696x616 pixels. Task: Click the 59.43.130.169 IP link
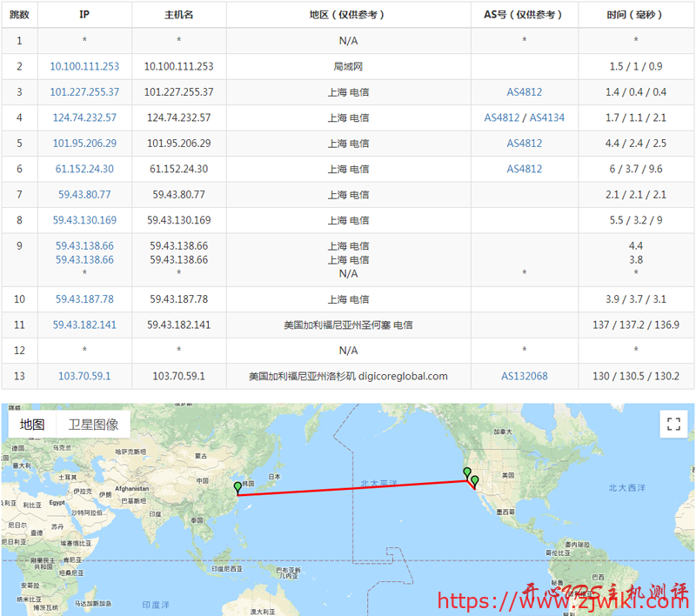[84, 220]
